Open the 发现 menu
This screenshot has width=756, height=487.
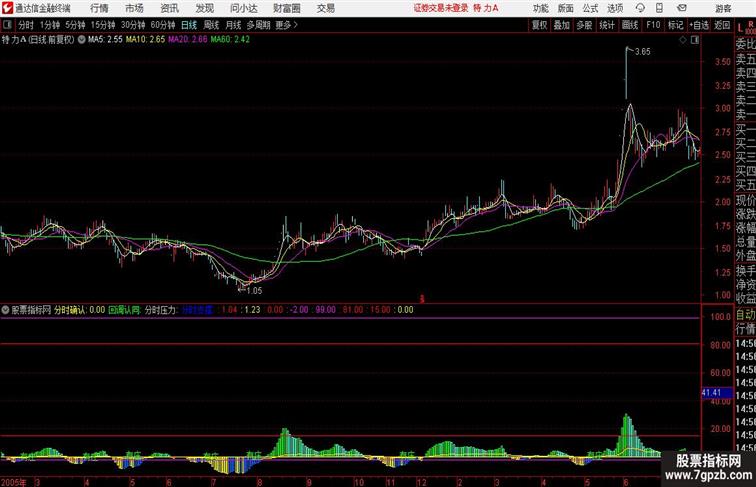tap(204, 8)
